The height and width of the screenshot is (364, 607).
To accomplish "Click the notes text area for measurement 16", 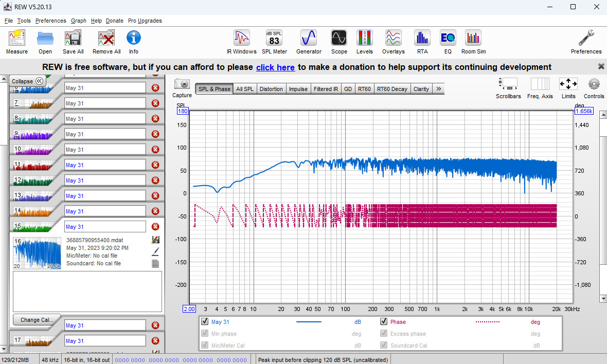I will pos(87,292).
